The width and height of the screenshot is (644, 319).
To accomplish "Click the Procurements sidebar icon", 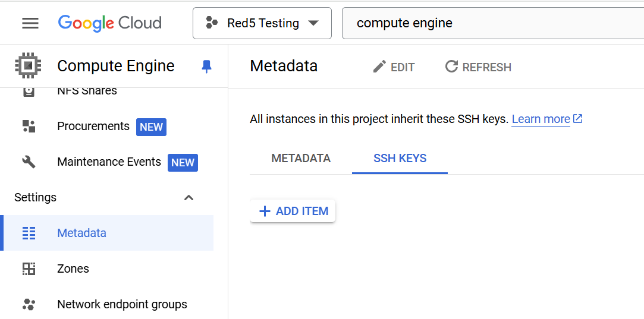I will 29,126.
